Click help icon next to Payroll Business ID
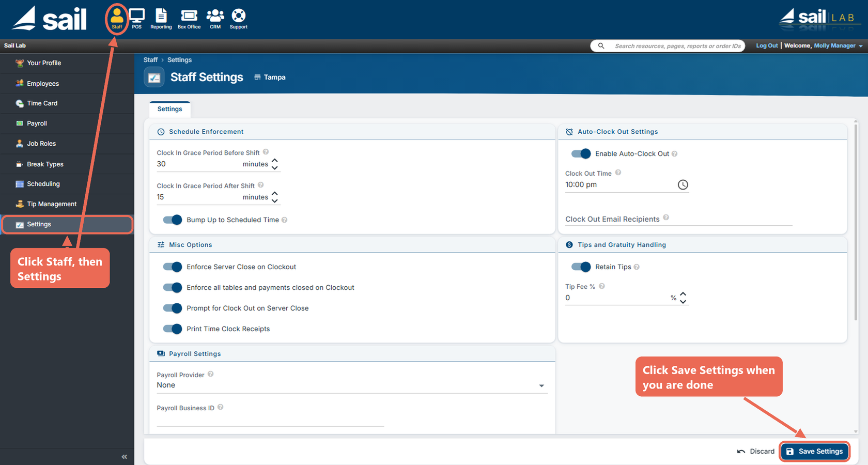The width and height of the screenshot is (868, 465). point(220,407)
